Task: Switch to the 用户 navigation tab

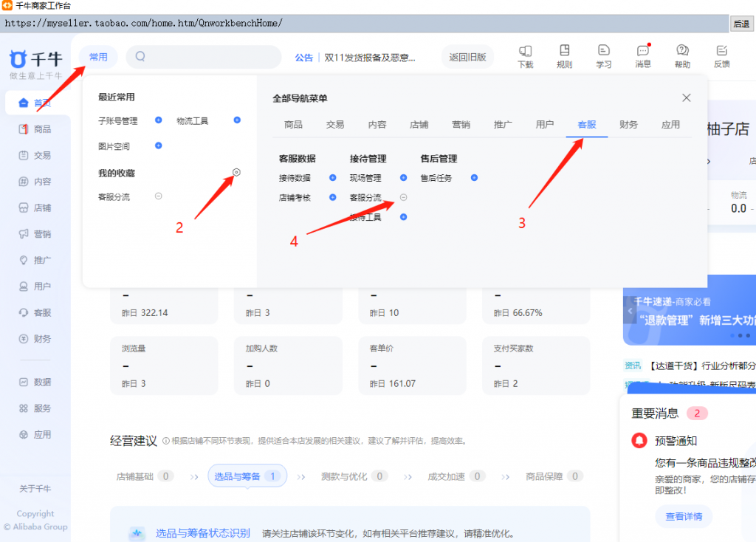Action: 545,125
